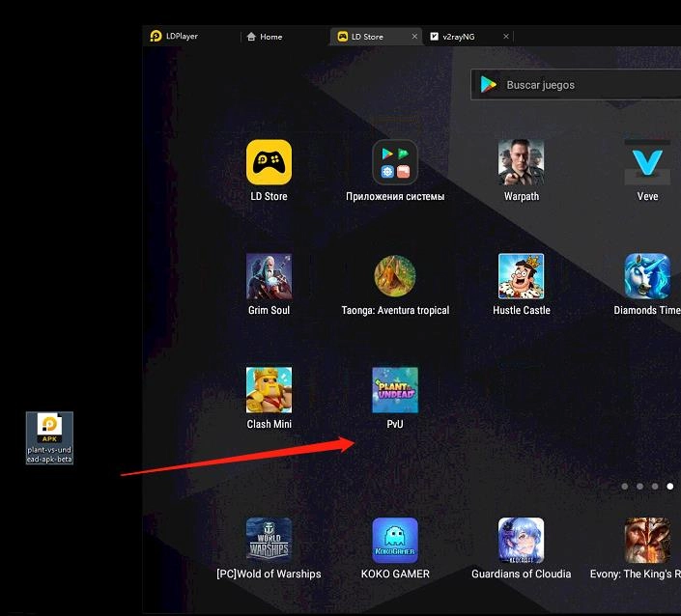The height and width of the screenshot is (616, 681).
Task: Open Guardians of Cloudia game
Action: pos(522,540)
